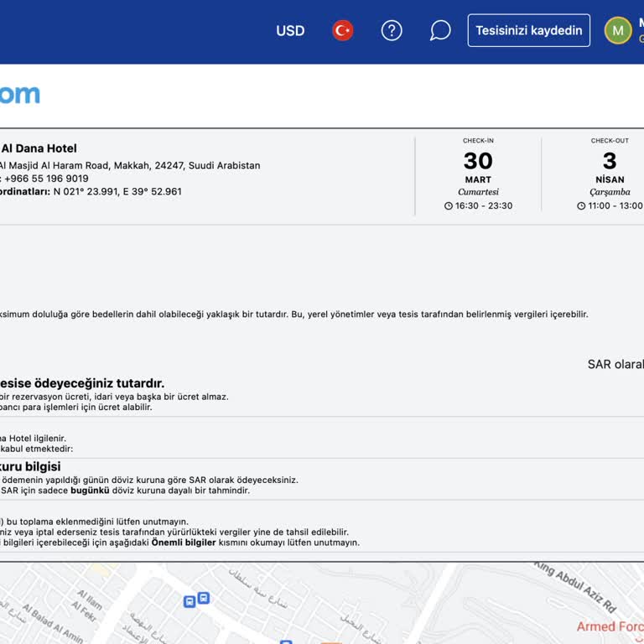Open help with question mark icon
Viewport: 644px width, 644px height.
392,30
